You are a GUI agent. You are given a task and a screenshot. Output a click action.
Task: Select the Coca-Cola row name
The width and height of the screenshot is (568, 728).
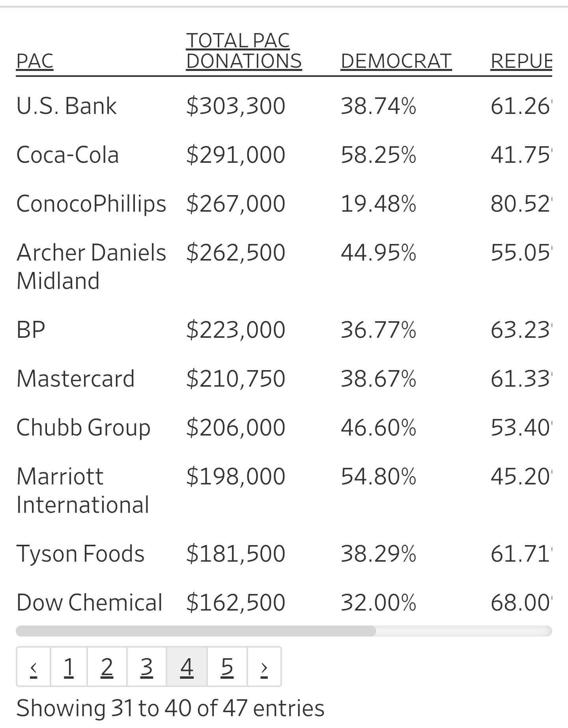67,155
